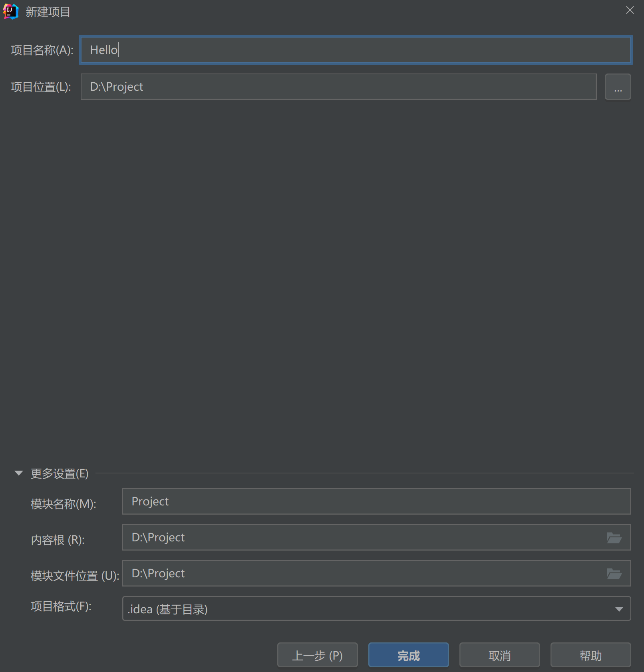Close the 新建项目 dialog
644x672 pixels.
click(x=630, y=10)
